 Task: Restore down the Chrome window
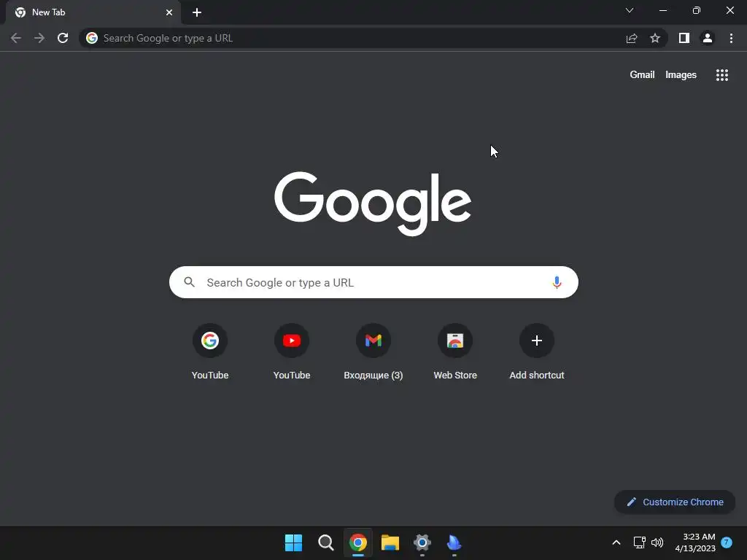click(697, 10)
